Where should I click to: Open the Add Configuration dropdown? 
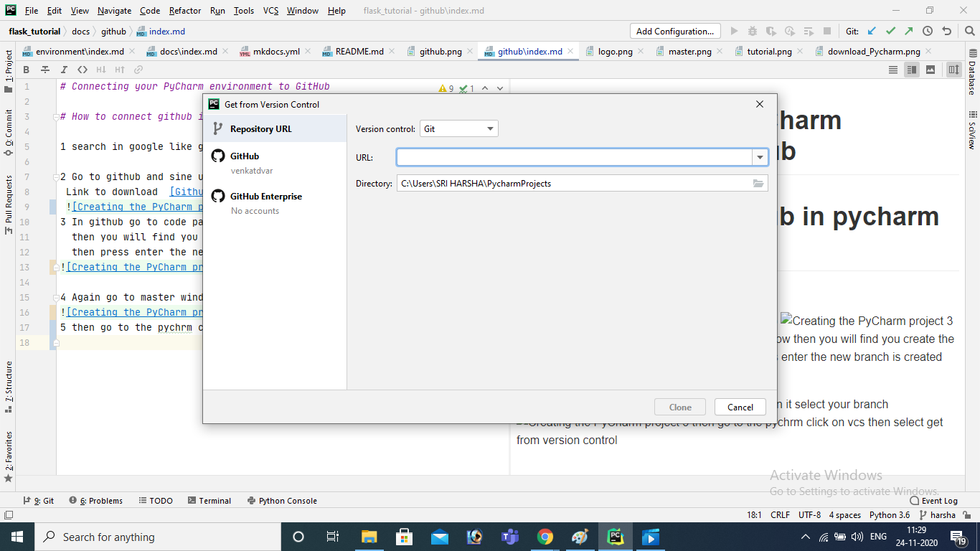674,31
